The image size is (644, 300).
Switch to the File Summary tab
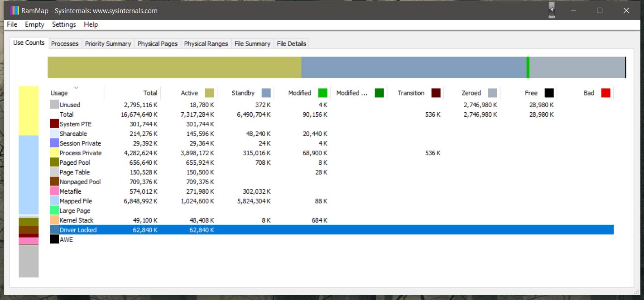[x=252, y=43]
